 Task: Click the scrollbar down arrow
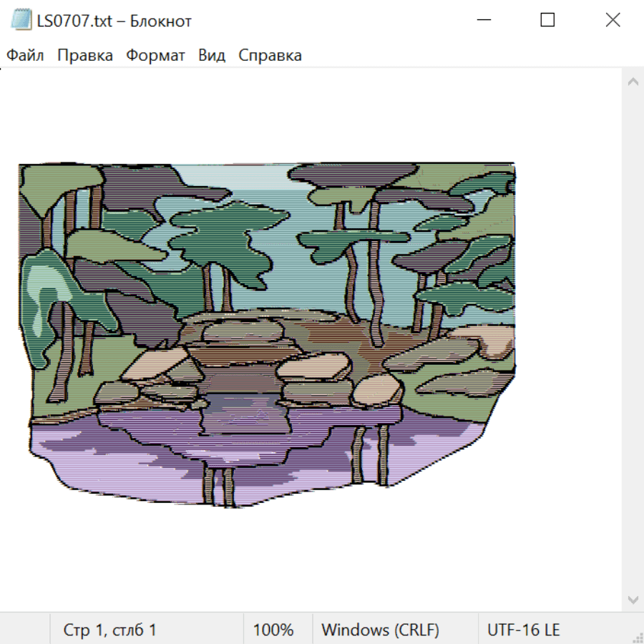(x=633, y=599)
